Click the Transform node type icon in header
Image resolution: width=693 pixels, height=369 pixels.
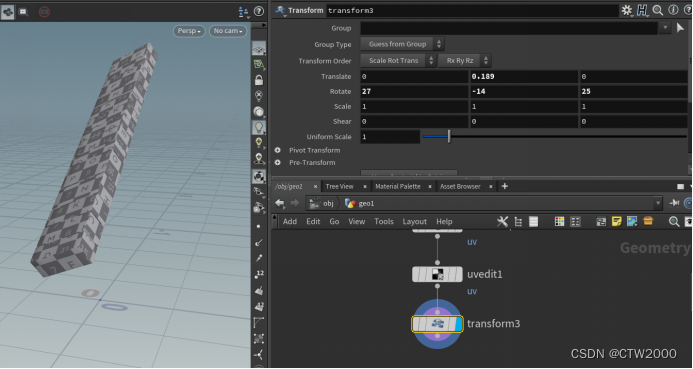coord(280,11)
